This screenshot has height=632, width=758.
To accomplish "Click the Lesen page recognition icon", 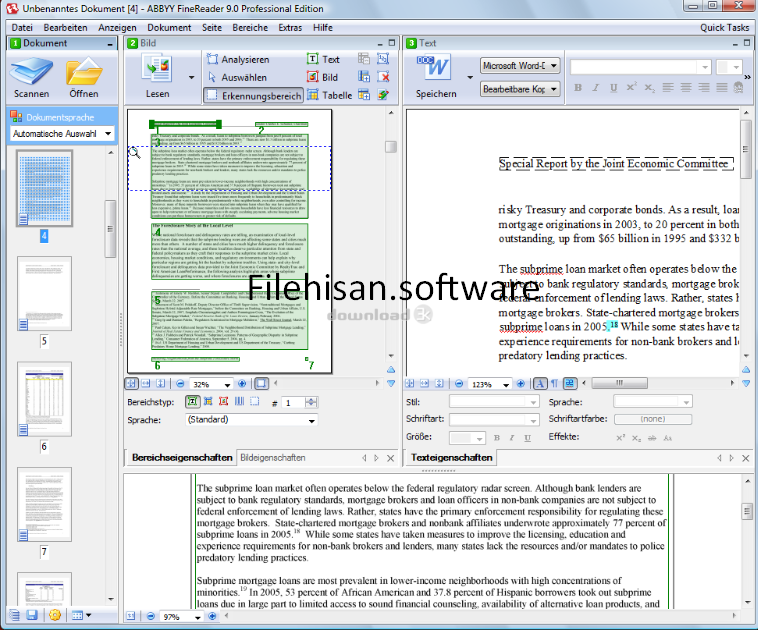I will 157,68.
